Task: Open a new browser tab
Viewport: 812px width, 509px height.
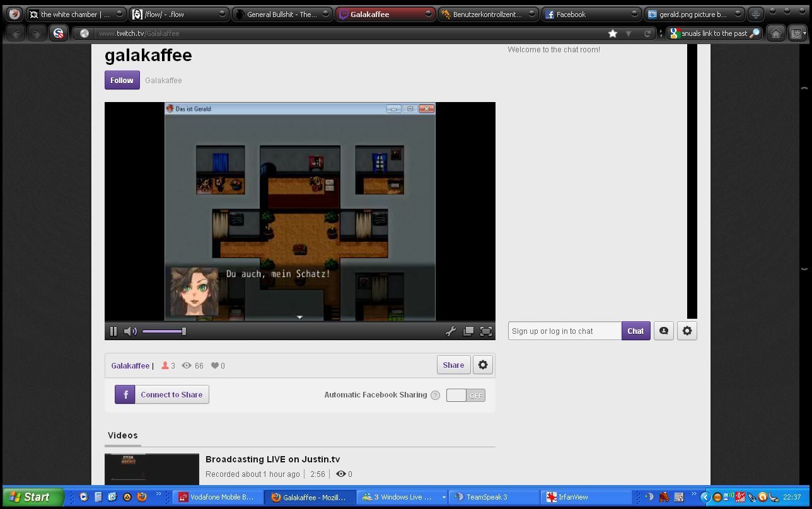Action: tap(755, 14)
